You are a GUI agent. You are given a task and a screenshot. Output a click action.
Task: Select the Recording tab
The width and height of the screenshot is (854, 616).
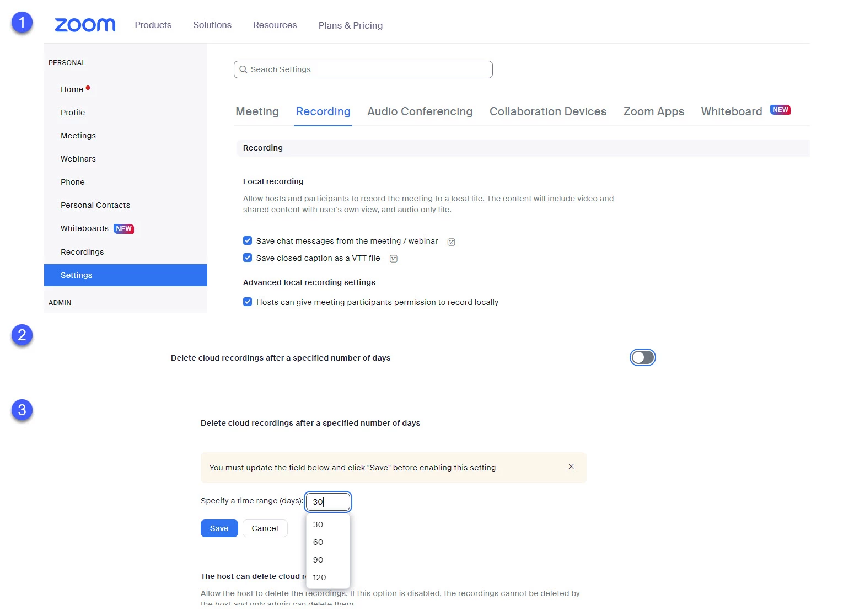[x=323, y=111]
